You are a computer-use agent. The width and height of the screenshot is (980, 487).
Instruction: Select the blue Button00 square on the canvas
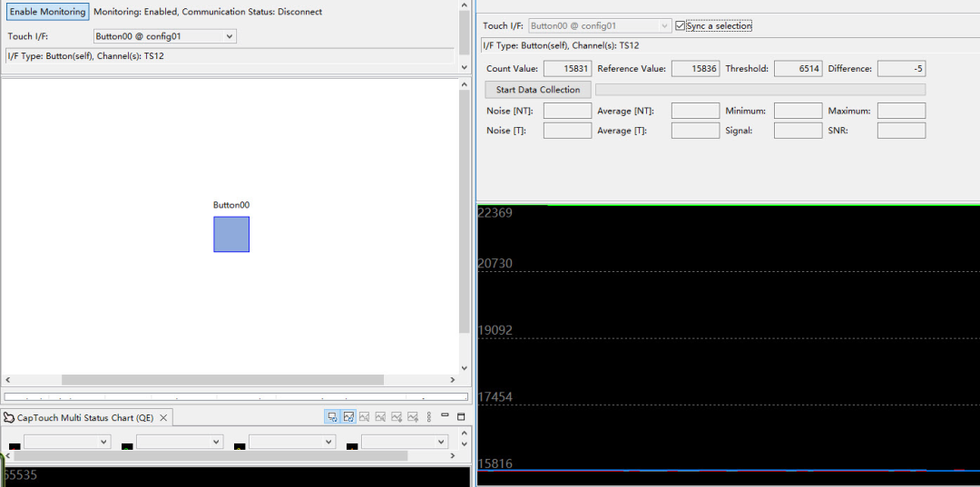231,234
